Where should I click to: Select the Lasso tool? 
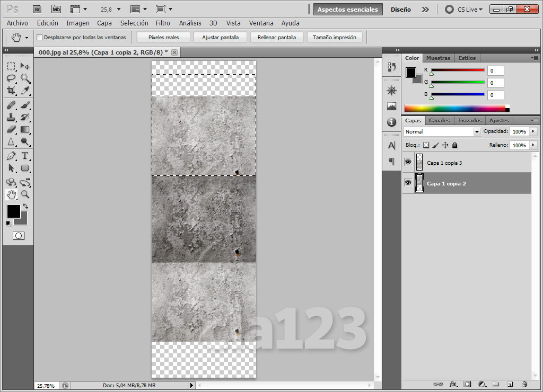(11, 78)
